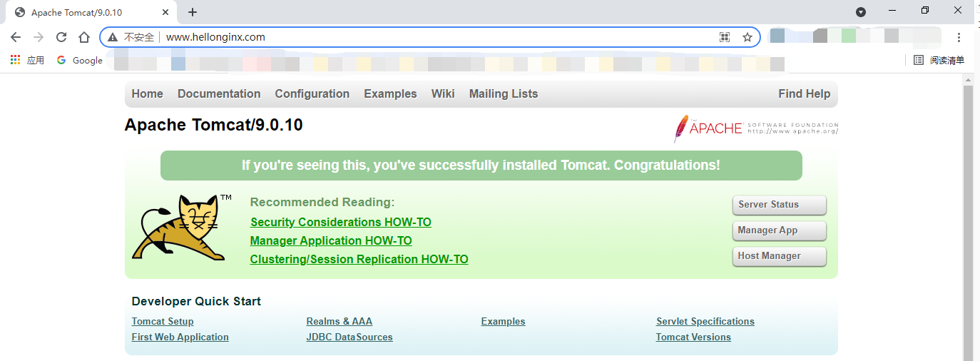Open Manager Application HOW-TO link
980x361 pixels.
click(x=331, y=241)
